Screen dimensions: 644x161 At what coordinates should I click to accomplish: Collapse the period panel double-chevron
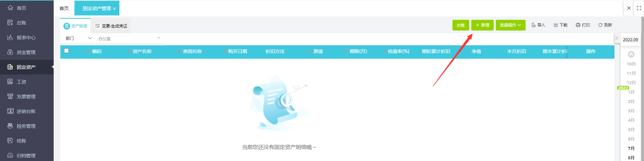tap(616, 38)
